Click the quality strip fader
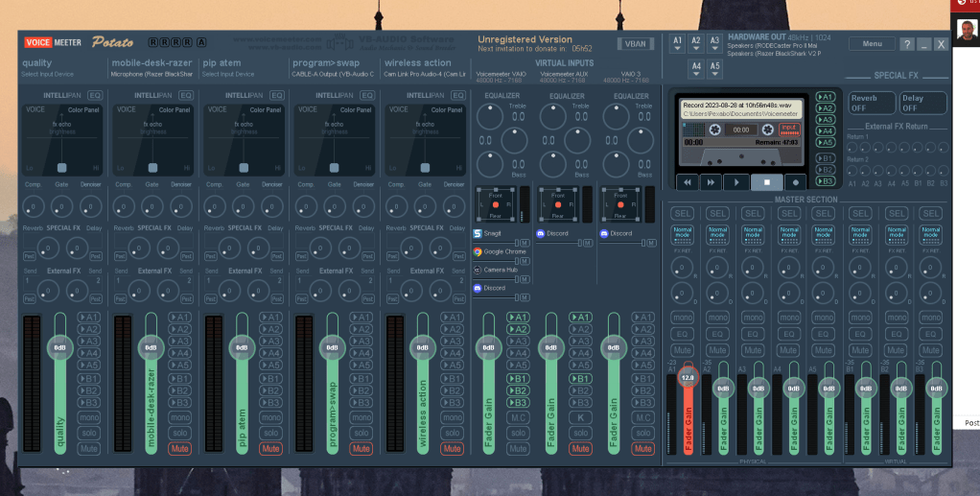The image size is (980, 496). [x=60, y=347]
